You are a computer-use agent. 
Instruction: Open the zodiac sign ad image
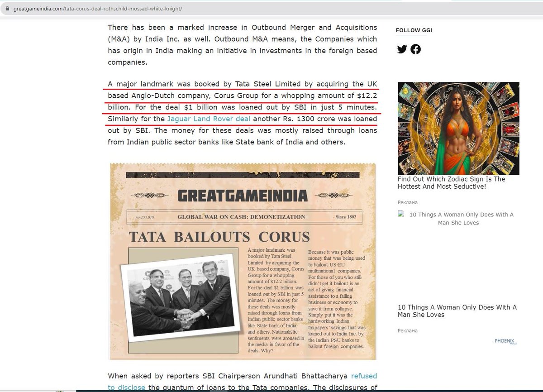458,129
